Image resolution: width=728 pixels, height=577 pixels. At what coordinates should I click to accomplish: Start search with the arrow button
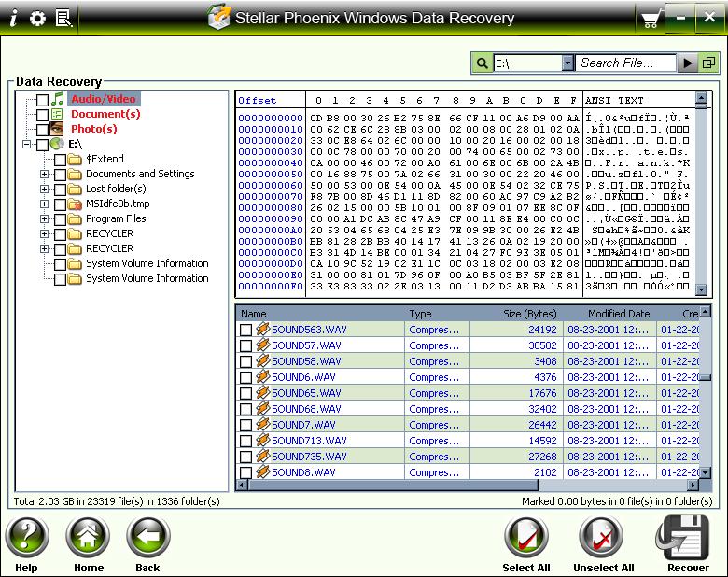pyautogui.click(x=688, y=63)
